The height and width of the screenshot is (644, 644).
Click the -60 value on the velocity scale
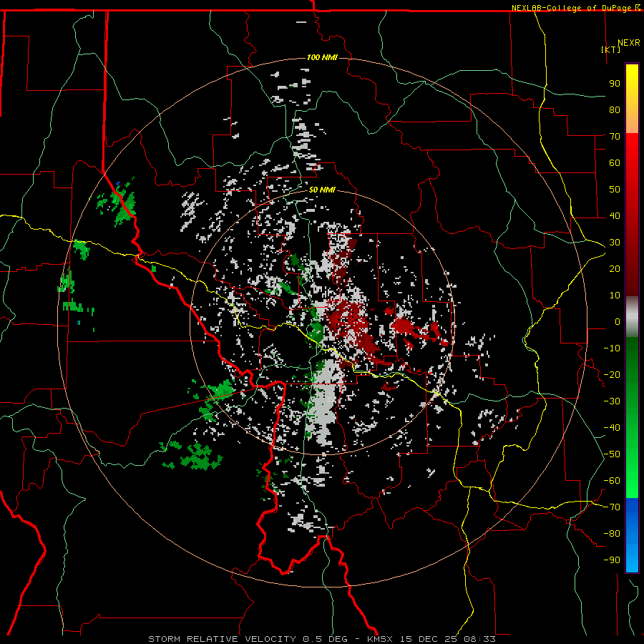(612, 481)
